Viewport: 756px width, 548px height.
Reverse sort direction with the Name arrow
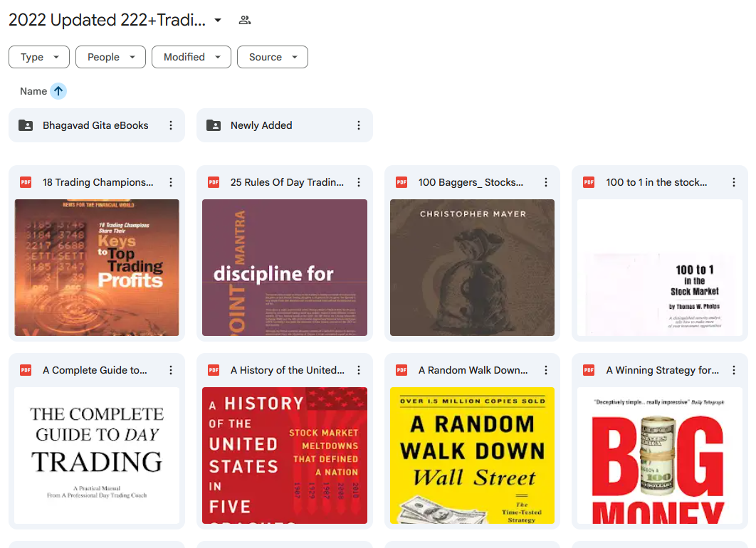[58, 91]
